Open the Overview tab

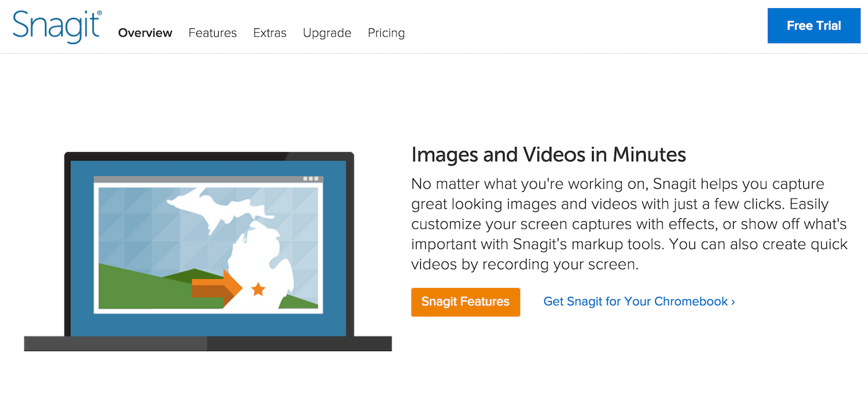(x=145, y=33)
